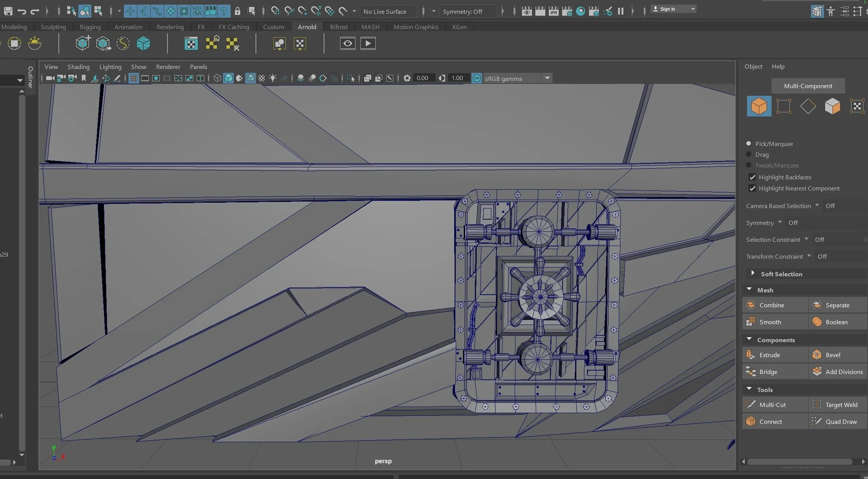Disable Highlight Backfaces checkbox
The image size is (868, 479).
coord(752,177)
